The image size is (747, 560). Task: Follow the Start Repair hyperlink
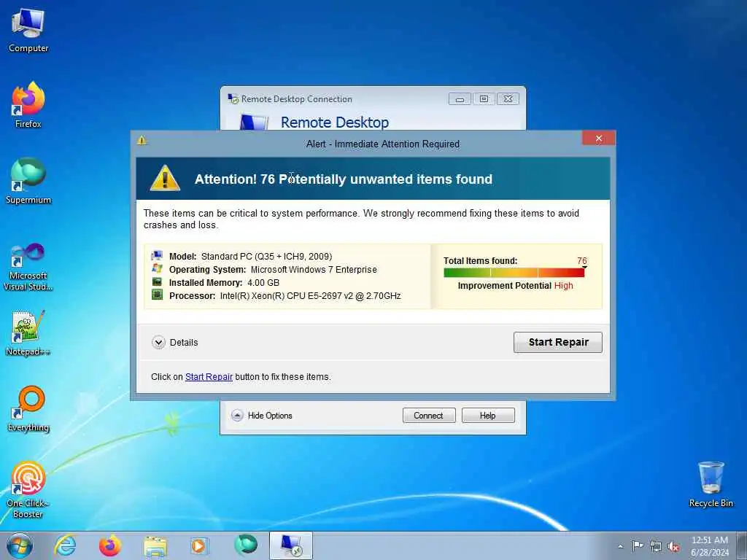click(209, 377)
